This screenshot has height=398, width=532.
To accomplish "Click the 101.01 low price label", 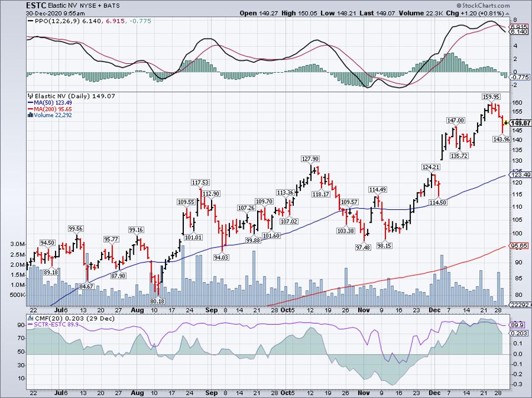I will click(x=193, y=238).
